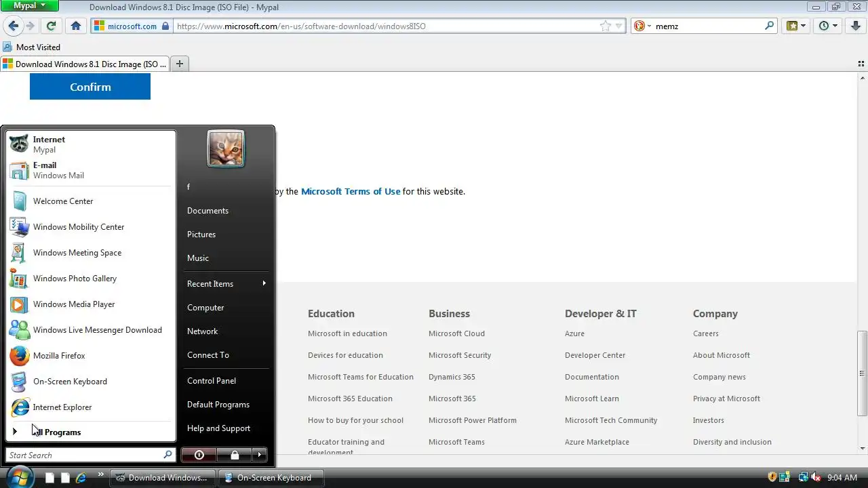
Task: Switch to On-Screen Keyboard taskbar button
Action: tap(271, 478)
